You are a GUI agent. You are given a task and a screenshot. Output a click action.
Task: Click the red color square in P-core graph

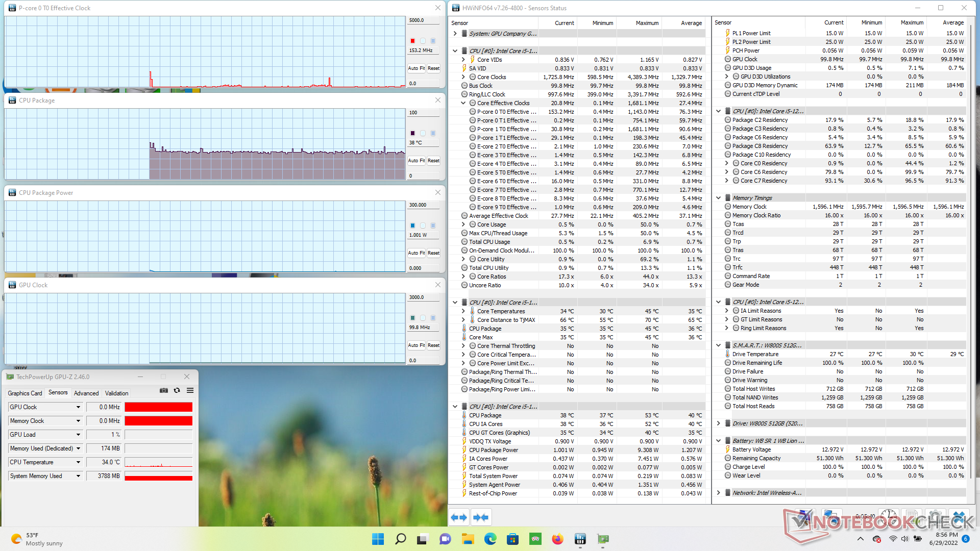(412, 41)
